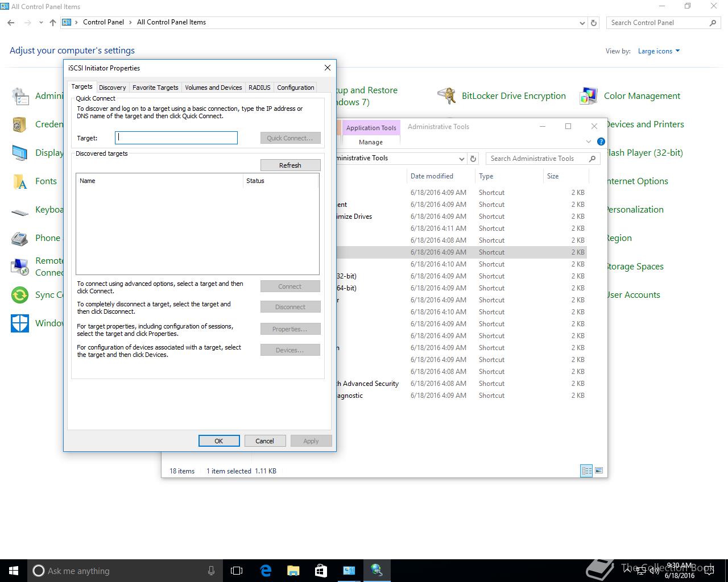The height and width of the screenshot is (582, 728).
Task: Click the Search Administrative Tools box
Action: tap(543, 159)
